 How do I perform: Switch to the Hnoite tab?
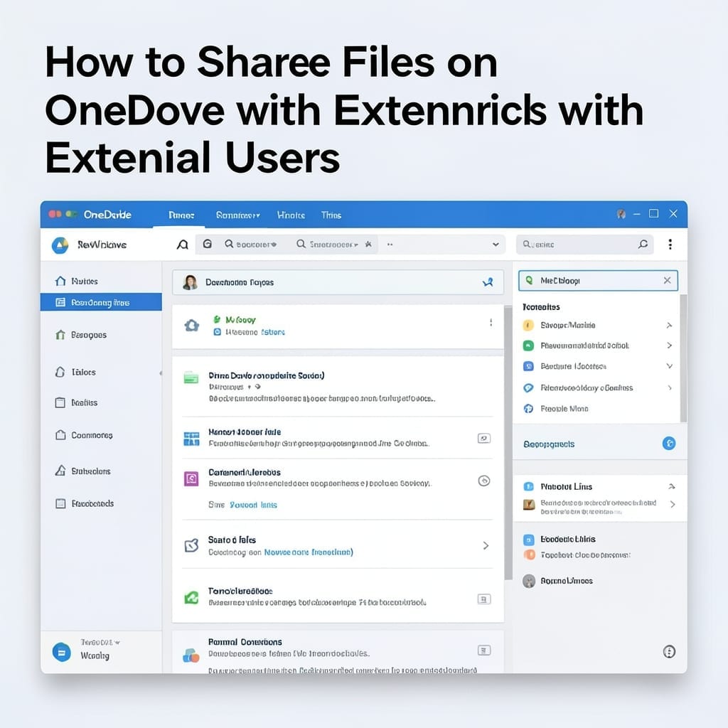[x=291, y=215]
